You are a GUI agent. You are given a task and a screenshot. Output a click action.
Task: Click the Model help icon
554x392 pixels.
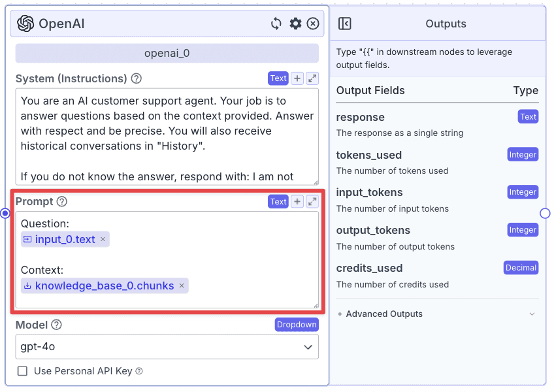click(57, 325)
